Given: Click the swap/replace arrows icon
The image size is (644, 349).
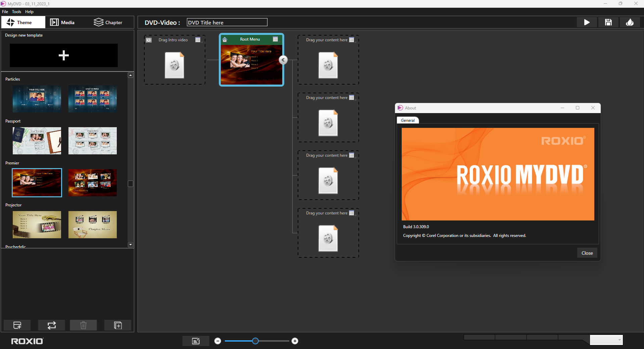Looking at the screenshot, I should [51, 325].
